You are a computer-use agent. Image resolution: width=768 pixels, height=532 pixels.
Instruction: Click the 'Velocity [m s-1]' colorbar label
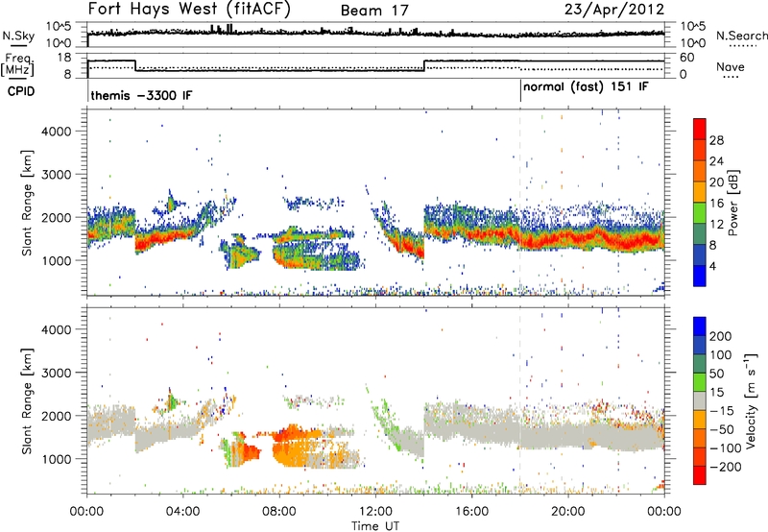pyautogui.click(x=751, y=400)
